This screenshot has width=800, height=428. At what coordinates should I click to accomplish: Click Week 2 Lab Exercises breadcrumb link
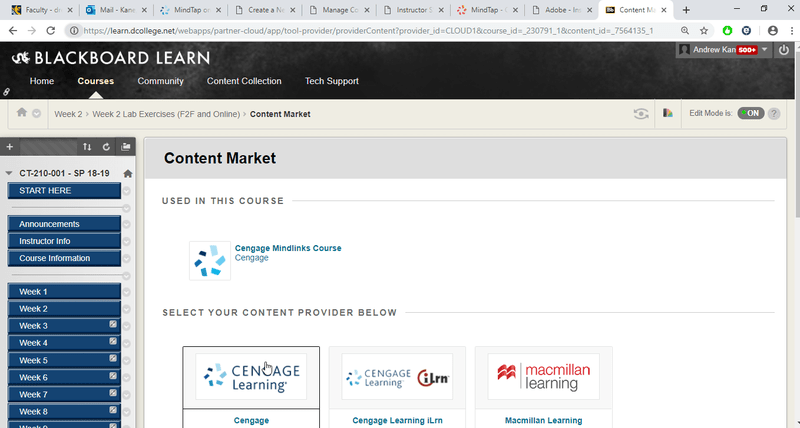click(166, 114)
